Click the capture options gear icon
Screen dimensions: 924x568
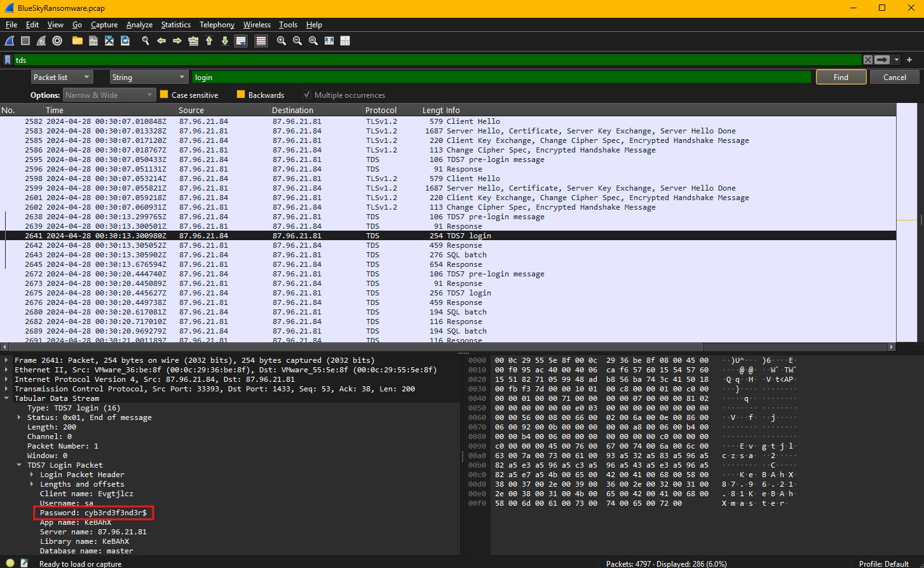[57, 41]
